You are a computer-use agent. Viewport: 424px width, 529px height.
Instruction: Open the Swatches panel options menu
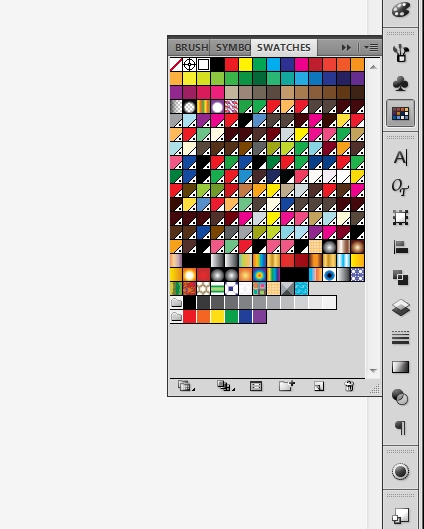point(371,48)
